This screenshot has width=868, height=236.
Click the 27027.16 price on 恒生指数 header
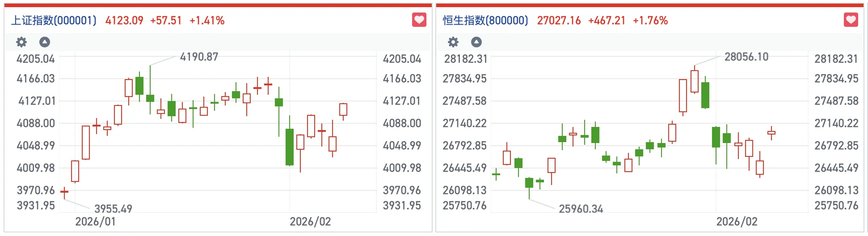point(559,21)
